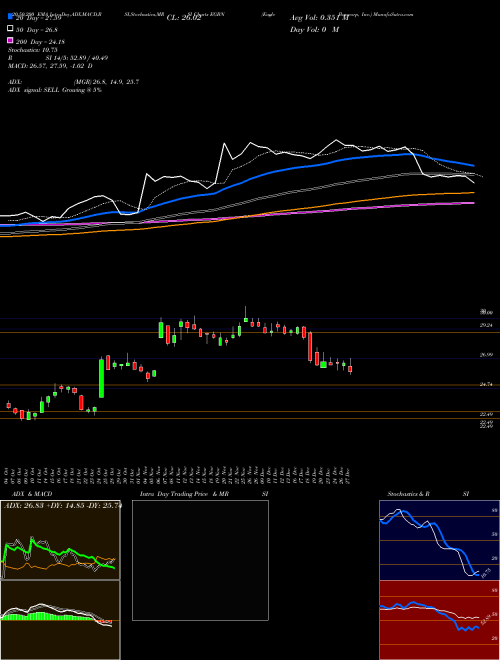Click the highest candlestick with long upper wick
This screenshot has width=500, height=660.
[246, 314]
